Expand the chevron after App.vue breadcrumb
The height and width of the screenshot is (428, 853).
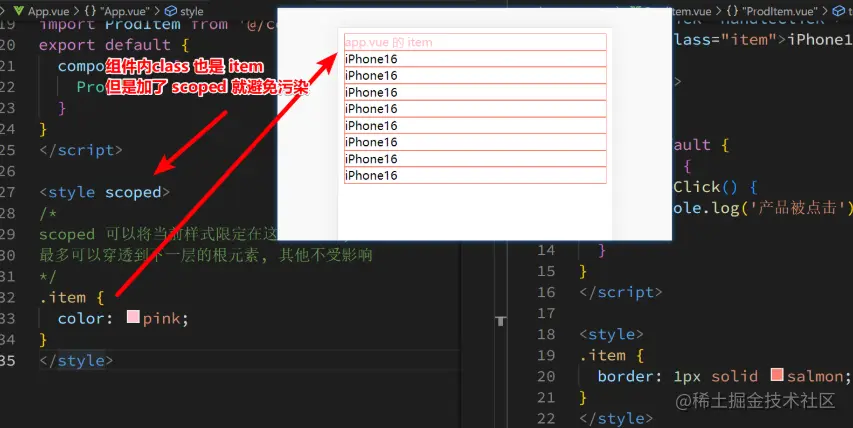tap(77, 11)
